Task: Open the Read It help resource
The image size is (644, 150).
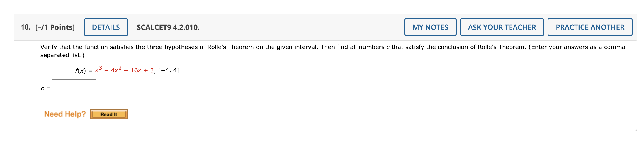Action: coord(108,114)
